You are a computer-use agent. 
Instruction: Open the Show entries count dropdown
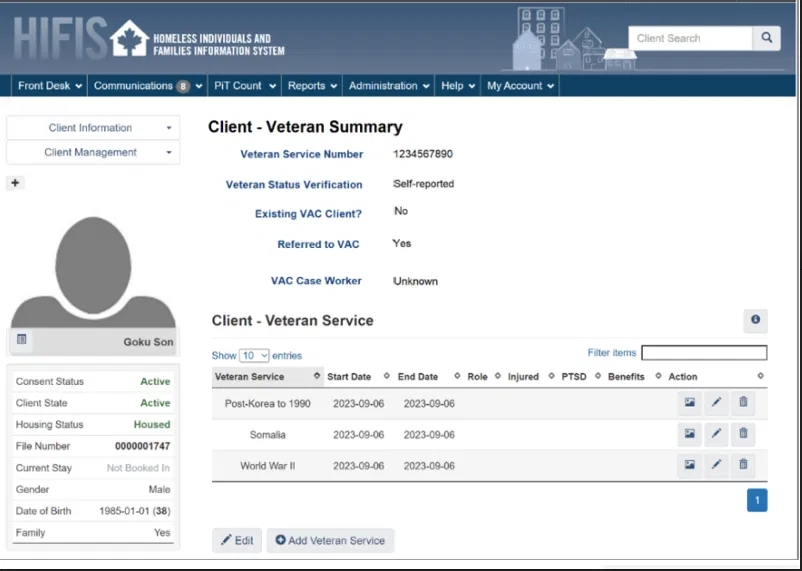[254, 355]
